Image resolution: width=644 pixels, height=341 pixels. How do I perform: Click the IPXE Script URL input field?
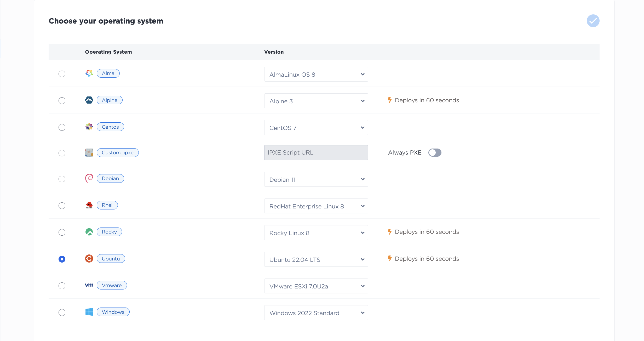(316, 152)
